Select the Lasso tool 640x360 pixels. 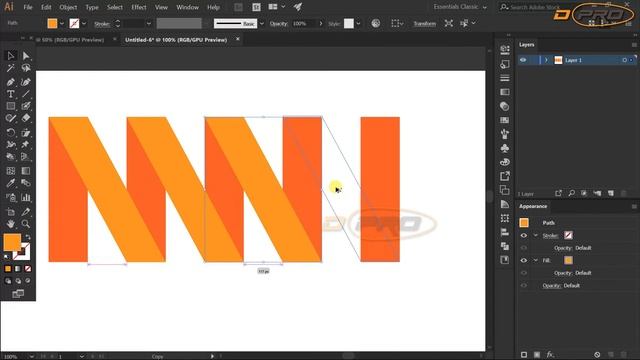tap(26, 68)
